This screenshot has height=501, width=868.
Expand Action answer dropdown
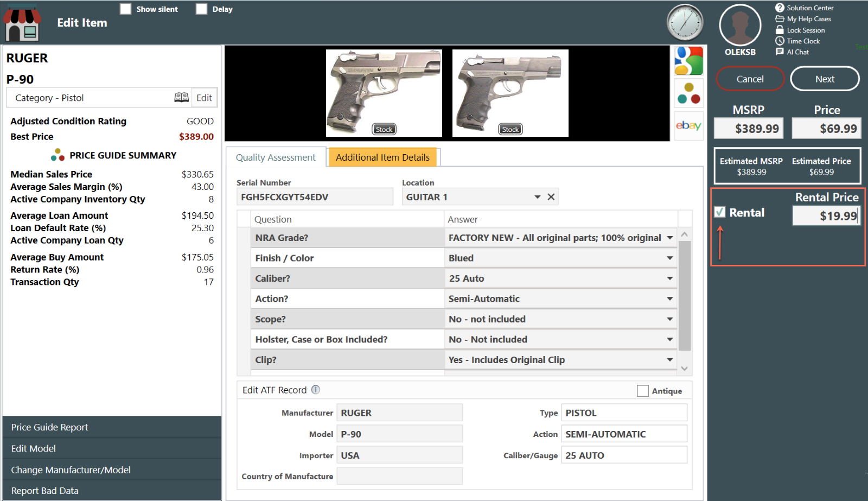pos(670,299)
